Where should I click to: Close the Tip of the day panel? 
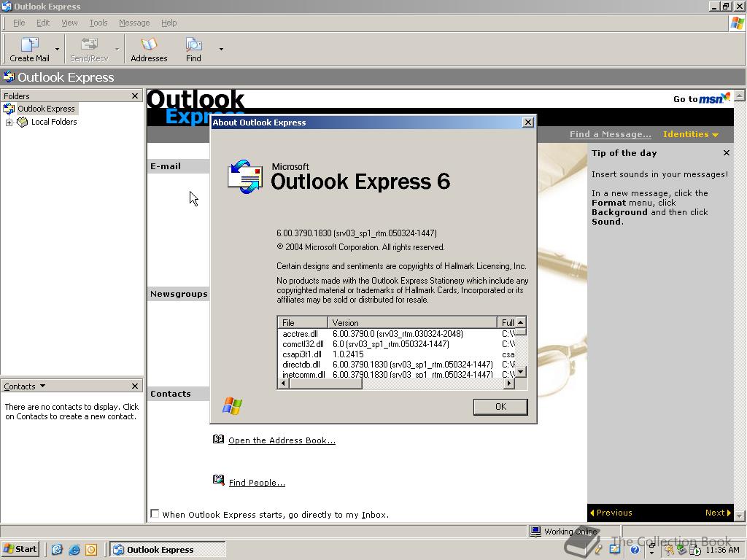point(726,153)
